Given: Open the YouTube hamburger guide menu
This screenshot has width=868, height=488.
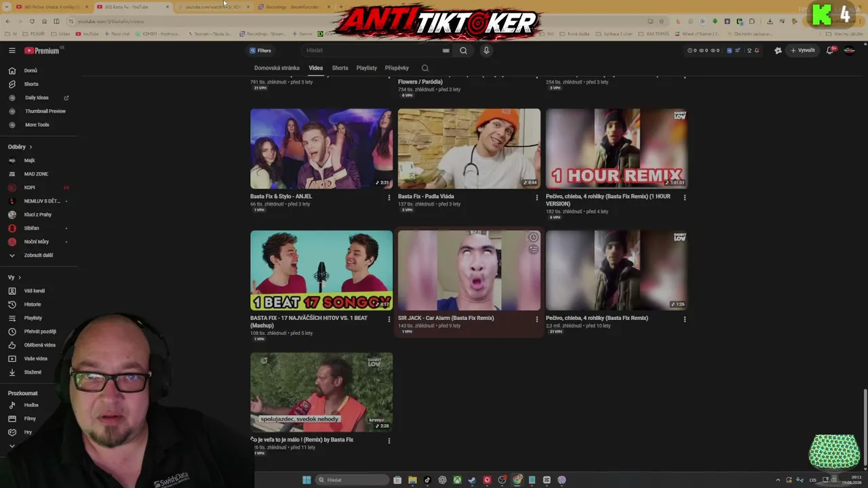Looking at the screenshot, I should pyautogui.click(x=12, y=50).
